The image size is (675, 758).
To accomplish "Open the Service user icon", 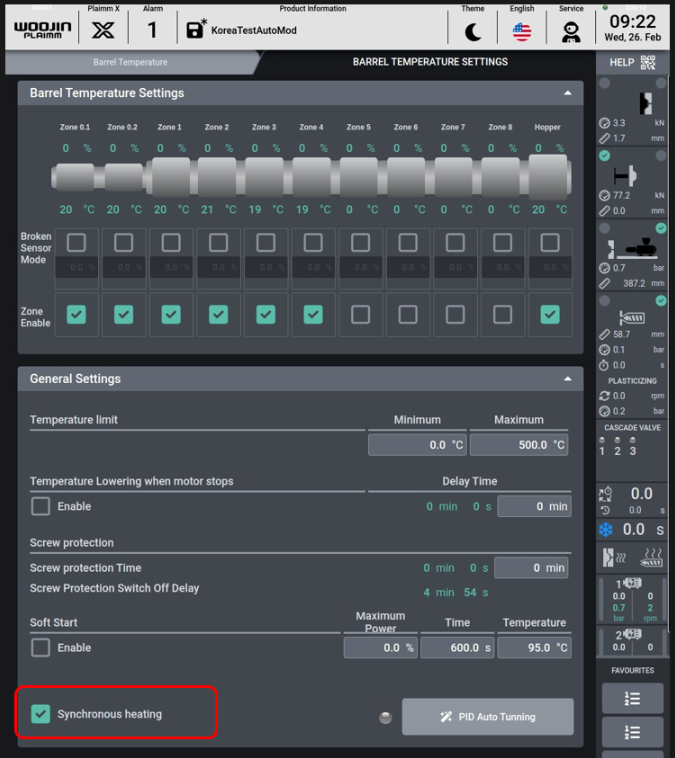I will click(x=571, y=31).
